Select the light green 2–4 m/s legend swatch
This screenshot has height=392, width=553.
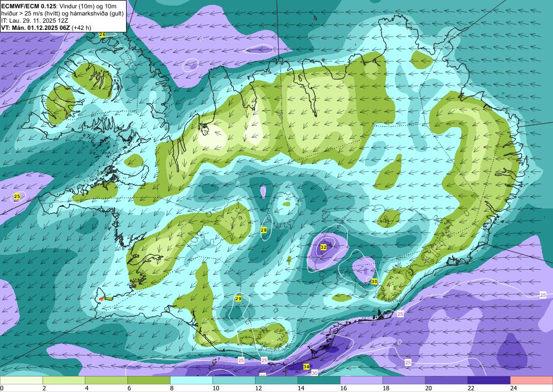click(x=64, y=380)
